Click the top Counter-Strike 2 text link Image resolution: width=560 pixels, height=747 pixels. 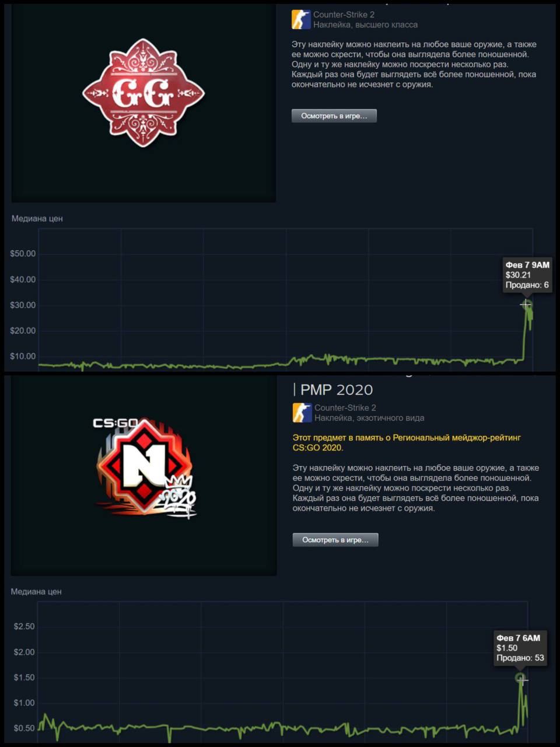pos(344,15)
